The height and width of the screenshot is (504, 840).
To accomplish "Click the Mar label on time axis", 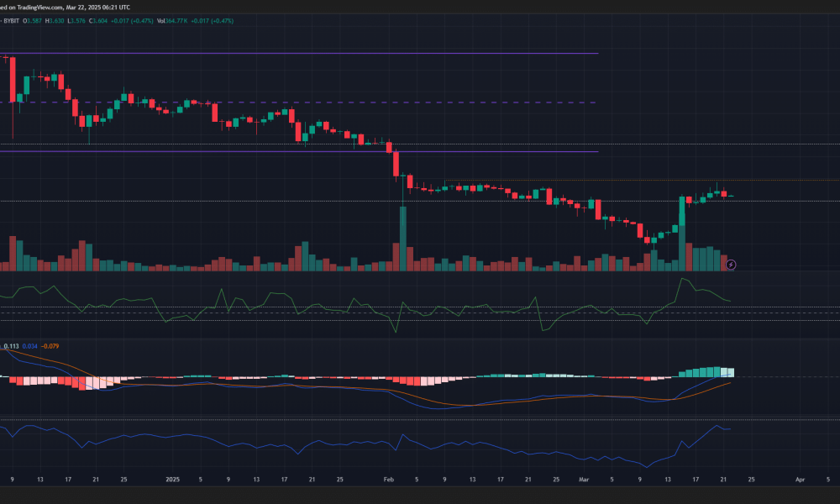I will pos(584,480).
